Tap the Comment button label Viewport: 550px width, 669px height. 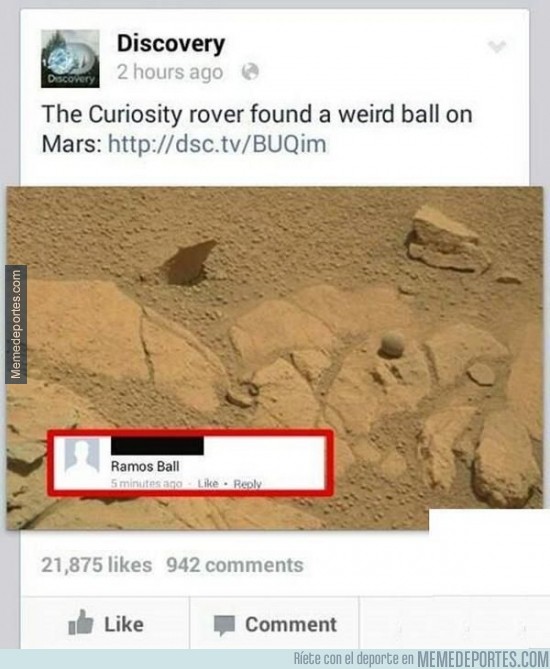pos(291,625)
